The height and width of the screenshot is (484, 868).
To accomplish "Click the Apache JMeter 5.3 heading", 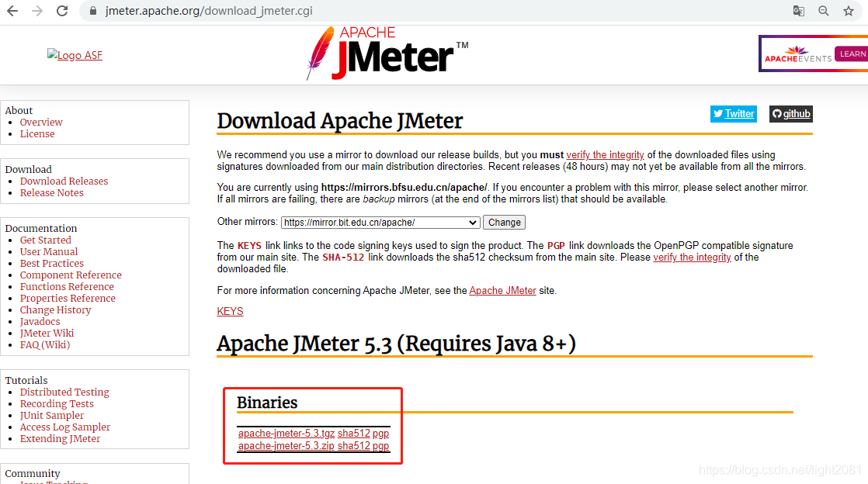I will coord(397,344).
